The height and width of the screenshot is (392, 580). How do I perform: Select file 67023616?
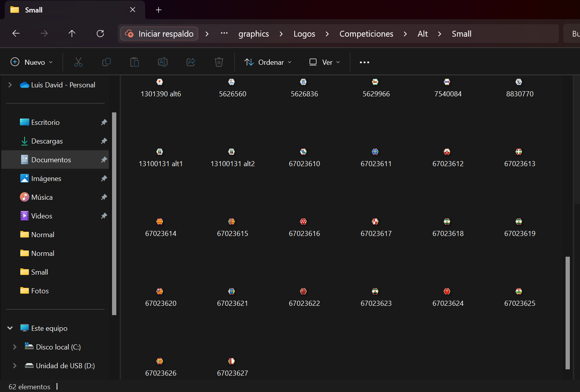(304, 228)
